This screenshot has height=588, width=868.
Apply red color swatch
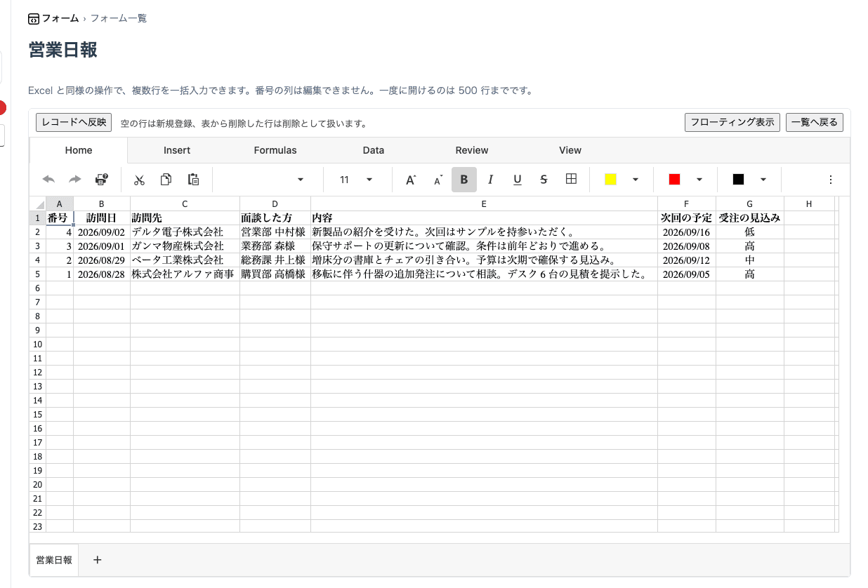(674, 180)
